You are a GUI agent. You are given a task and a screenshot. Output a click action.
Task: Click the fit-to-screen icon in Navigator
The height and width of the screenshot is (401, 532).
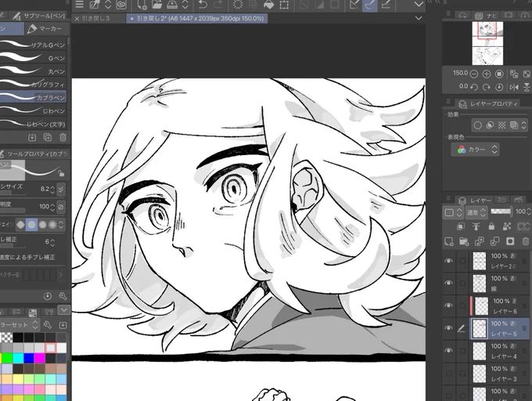(x=527, y=74)
